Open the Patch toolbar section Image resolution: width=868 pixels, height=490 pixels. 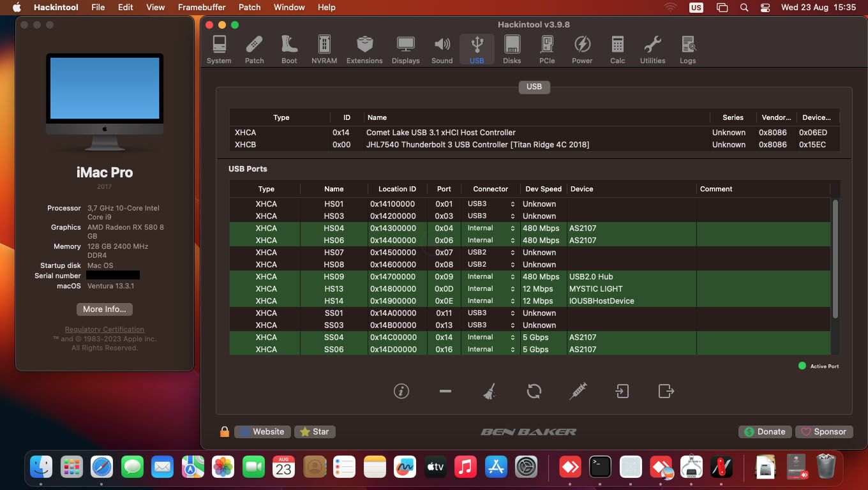click(x=254, y=50)
